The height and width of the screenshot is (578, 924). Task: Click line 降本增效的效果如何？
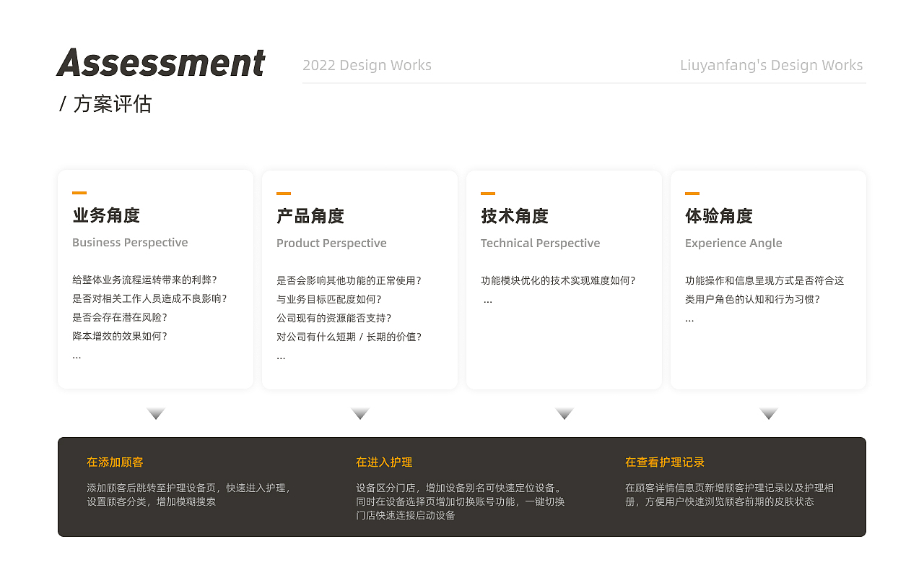[x=120, y=336]
